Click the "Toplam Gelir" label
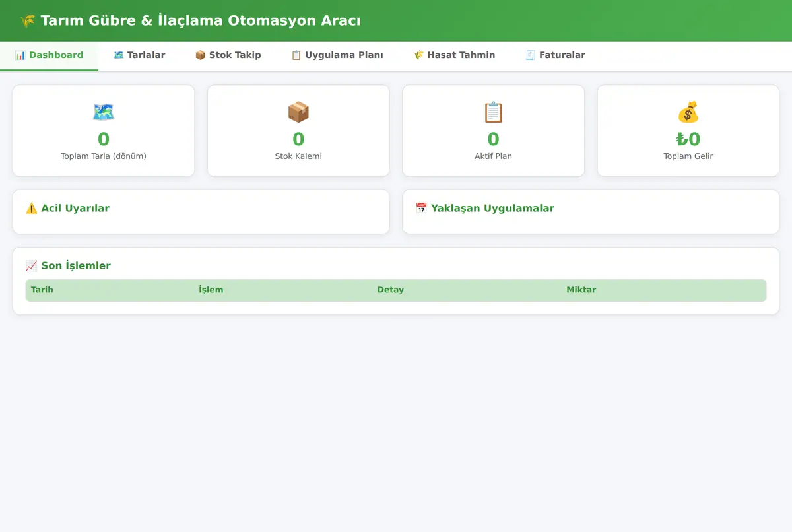The height and width of the screenshot is (532, 792). pyautogui.click(x=688, y=156)
